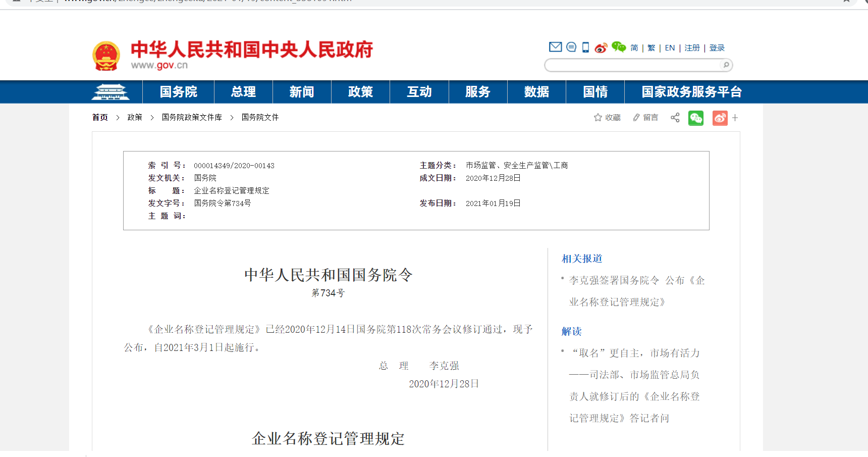Open the 服务 navigation menu
Viewport: 868px width, 457px height.
pos(478,92)
